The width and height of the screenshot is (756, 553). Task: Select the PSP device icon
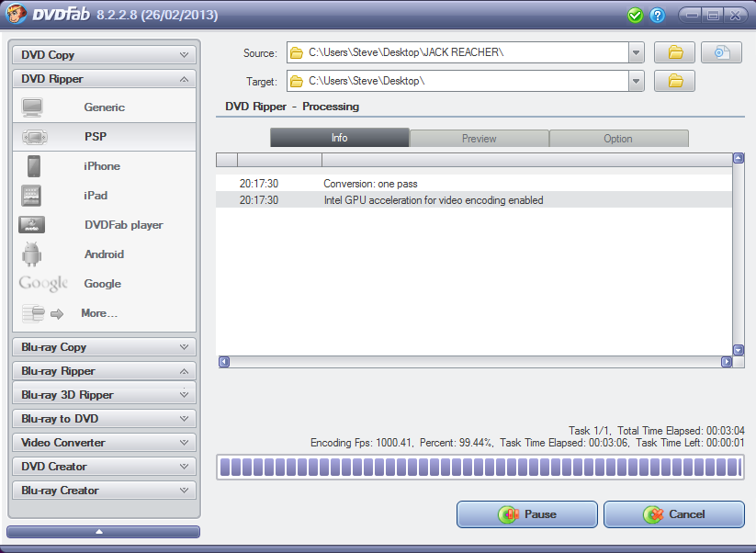pyautogui.click(x=35, y=137)
